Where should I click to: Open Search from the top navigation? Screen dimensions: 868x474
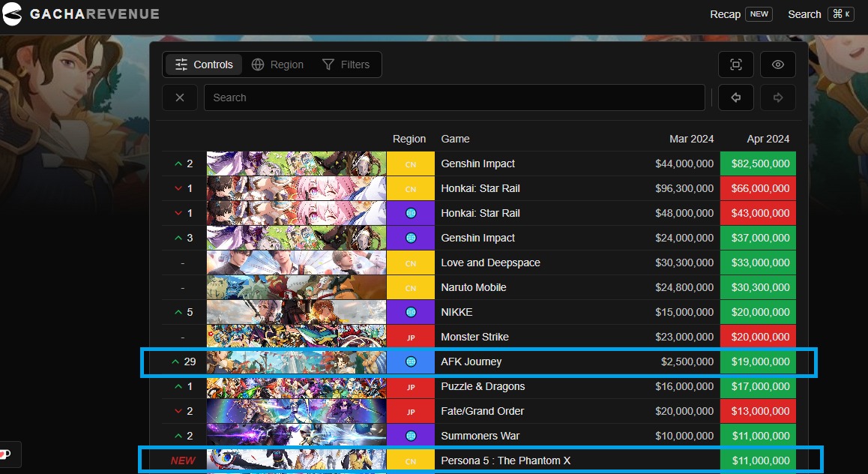(x=804, y=14)
